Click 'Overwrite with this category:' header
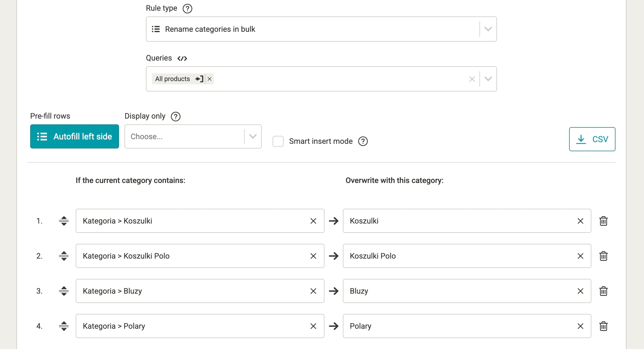644x349 pixels. click(x=394, y=181)
